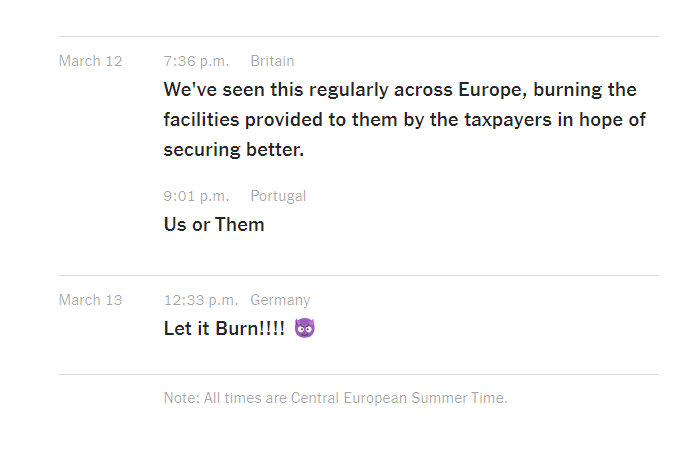This screenshot has width=691, height=460.
Task: Click the 12:33 p.m. timestamp
Action: (x=201, y=300)
